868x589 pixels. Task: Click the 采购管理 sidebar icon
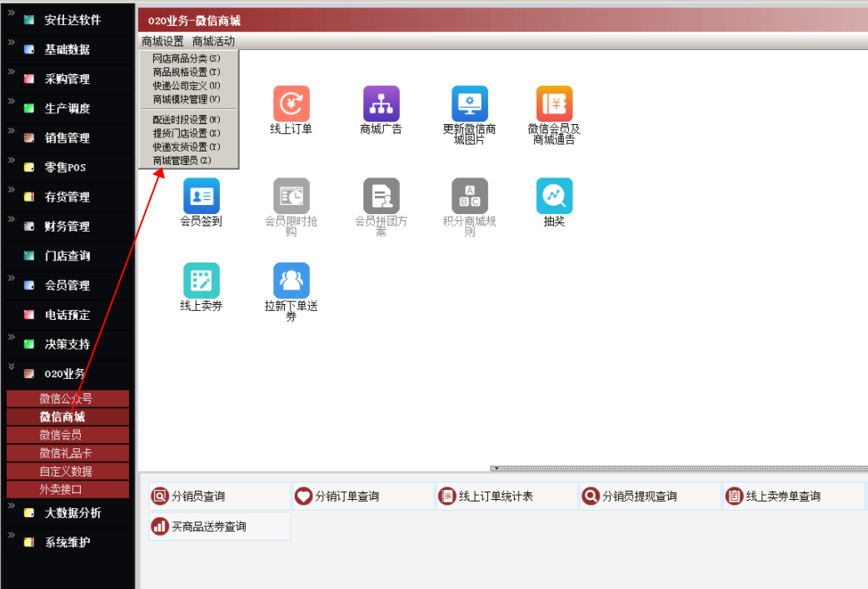29,78
